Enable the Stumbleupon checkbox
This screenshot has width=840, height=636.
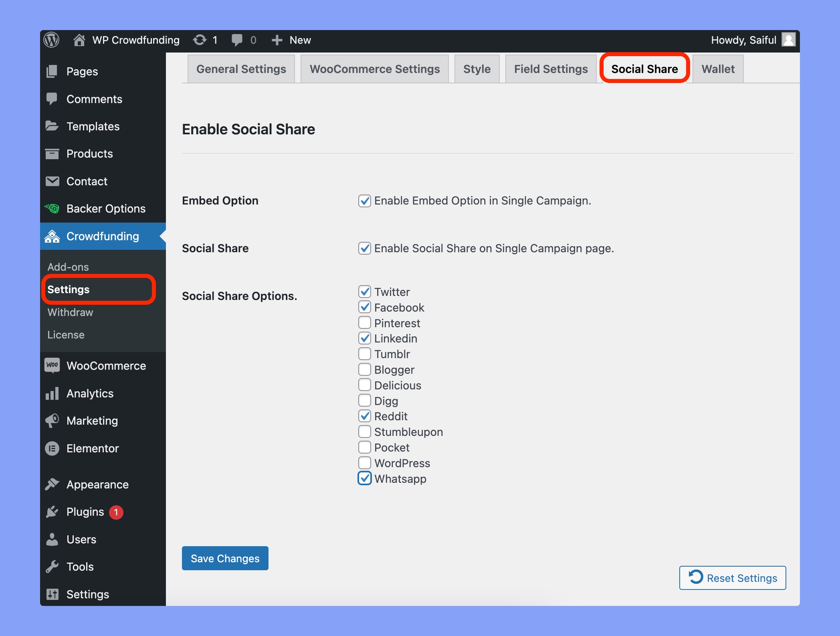[x=364, y=431]
